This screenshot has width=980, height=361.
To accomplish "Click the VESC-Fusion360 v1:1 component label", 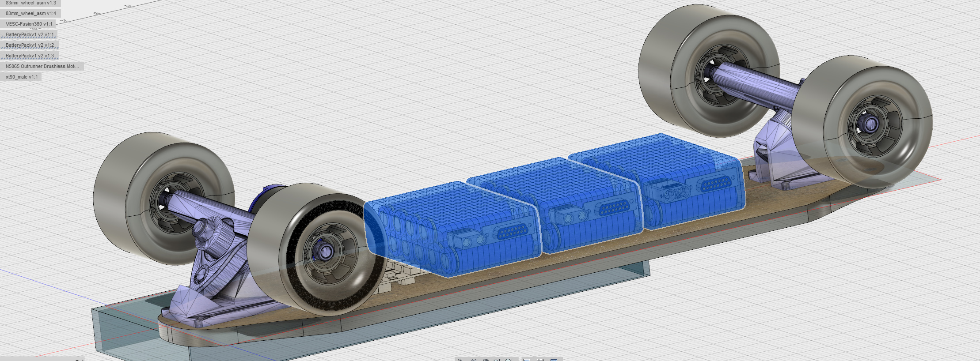I will pyautogui.click(x=29, y=24).
